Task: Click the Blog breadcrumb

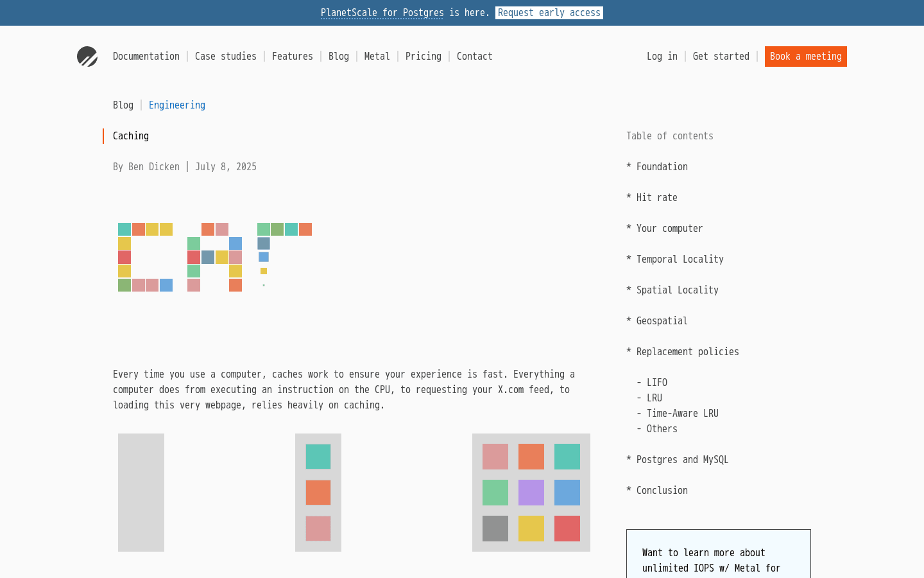Action: 123,105
